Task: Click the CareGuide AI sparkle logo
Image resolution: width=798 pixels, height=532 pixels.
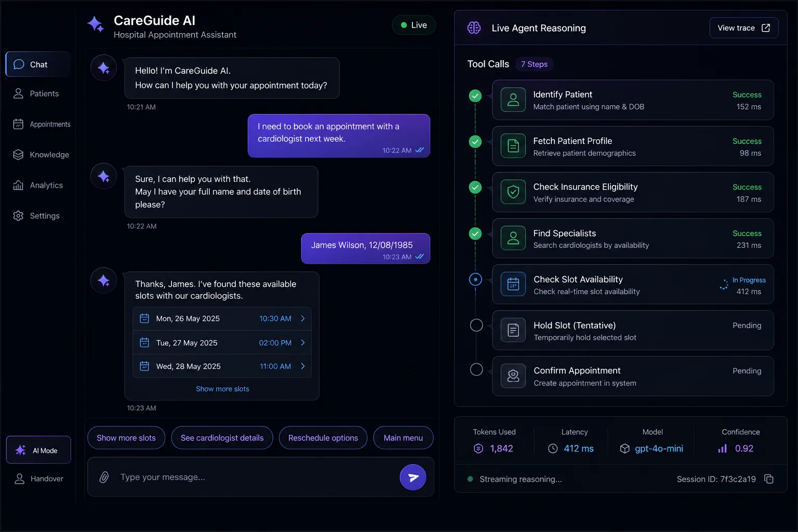Action: click(x=96, y=24)
